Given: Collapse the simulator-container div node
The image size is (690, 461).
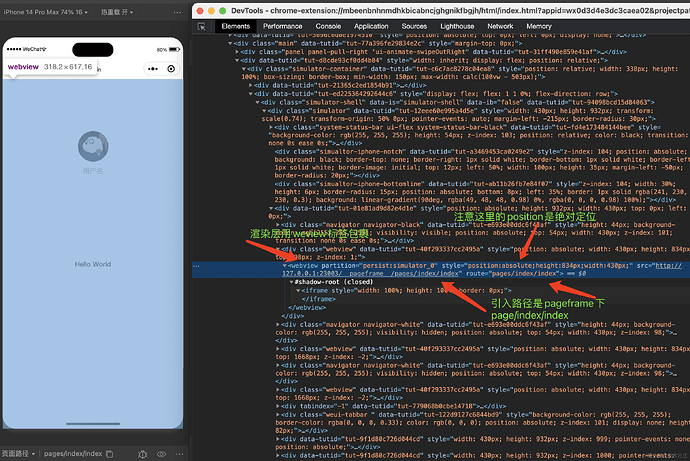Looking at the screenshot, I should point(244,69).
